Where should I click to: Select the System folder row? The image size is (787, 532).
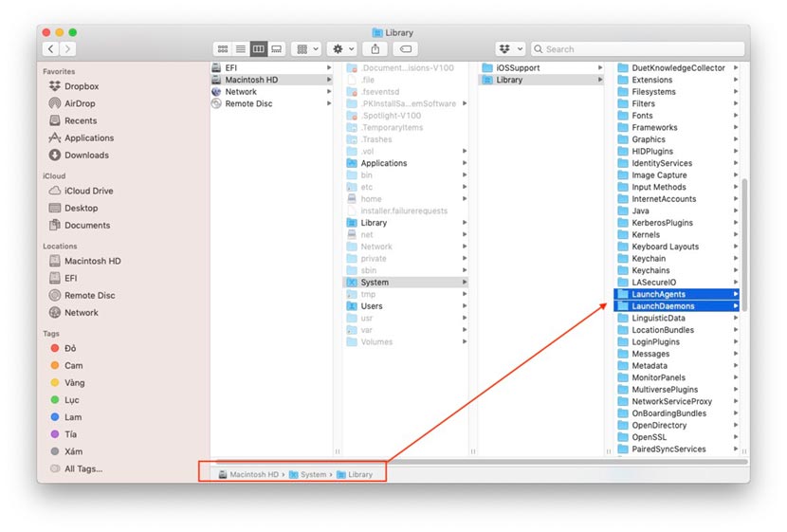click(x=406, y=283)
